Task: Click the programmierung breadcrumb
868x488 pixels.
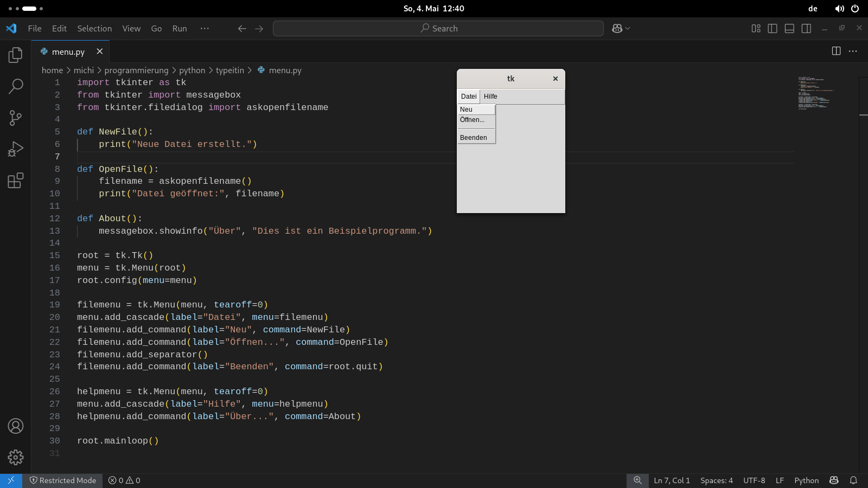Action: click(x=136, y=70)
